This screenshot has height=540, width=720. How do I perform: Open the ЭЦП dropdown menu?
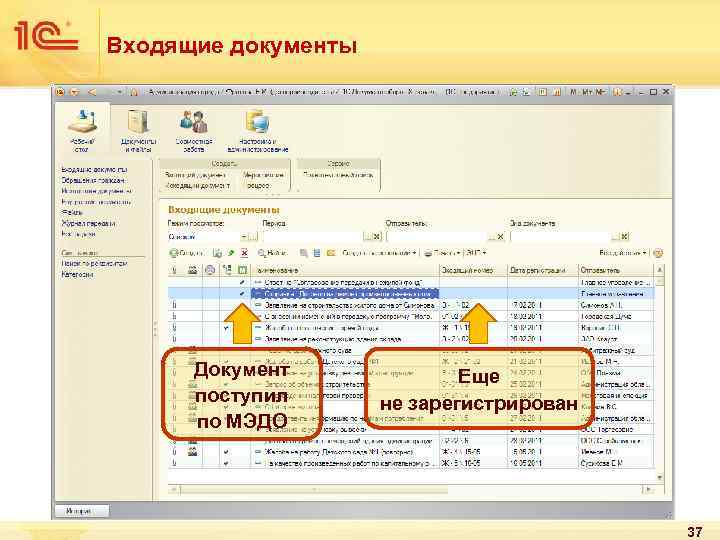click(476, 253)
